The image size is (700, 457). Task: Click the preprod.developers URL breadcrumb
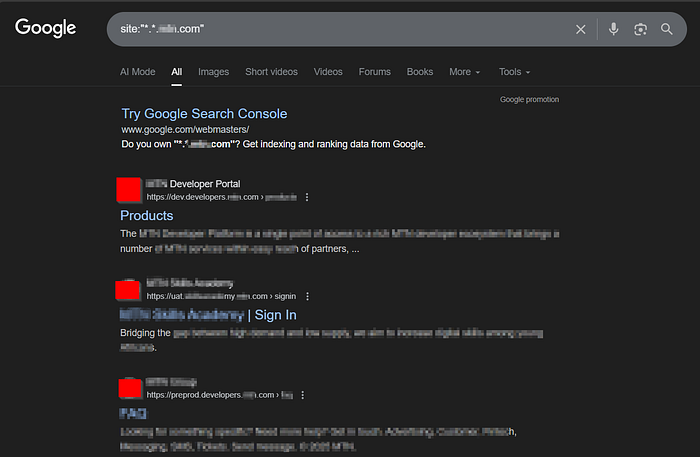(x=220, y=395)
